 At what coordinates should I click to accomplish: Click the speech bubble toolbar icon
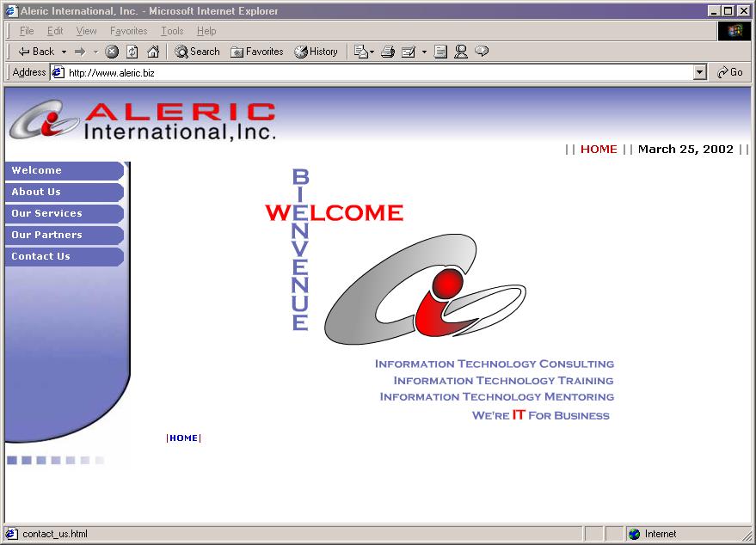pyautogui.click(x=482, y=52)
